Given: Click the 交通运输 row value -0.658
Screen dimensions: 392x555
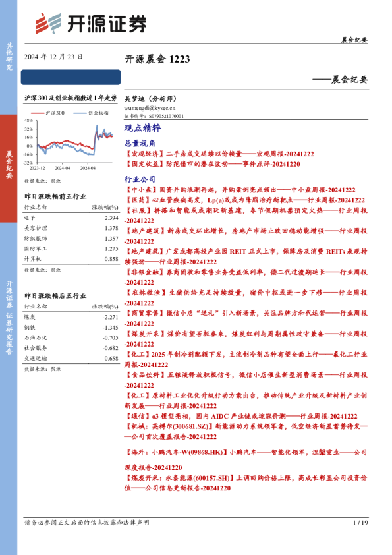Looking at the screenshot, I should click(x=111, y=358).
